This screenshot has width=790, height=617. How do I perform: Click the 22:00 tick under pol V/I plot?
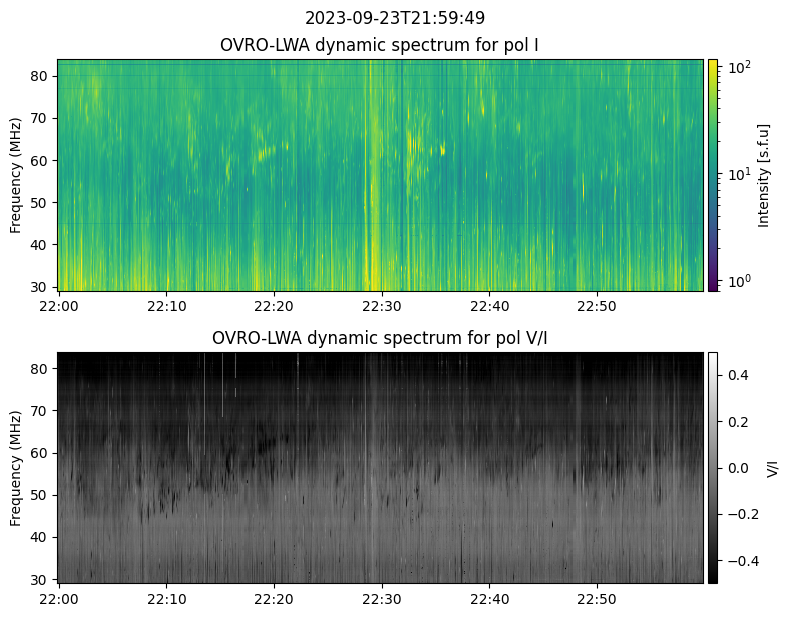(59, 599)
